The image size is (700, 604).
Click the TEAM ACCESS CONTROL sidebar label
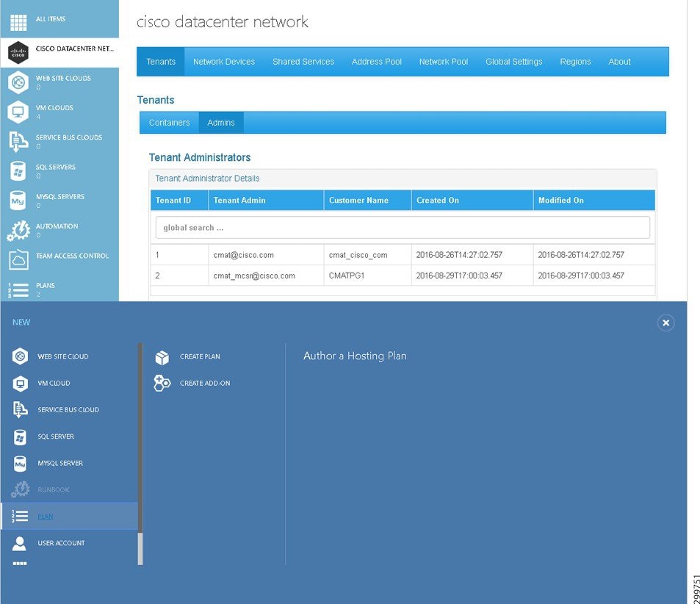(x=72, y=256)
